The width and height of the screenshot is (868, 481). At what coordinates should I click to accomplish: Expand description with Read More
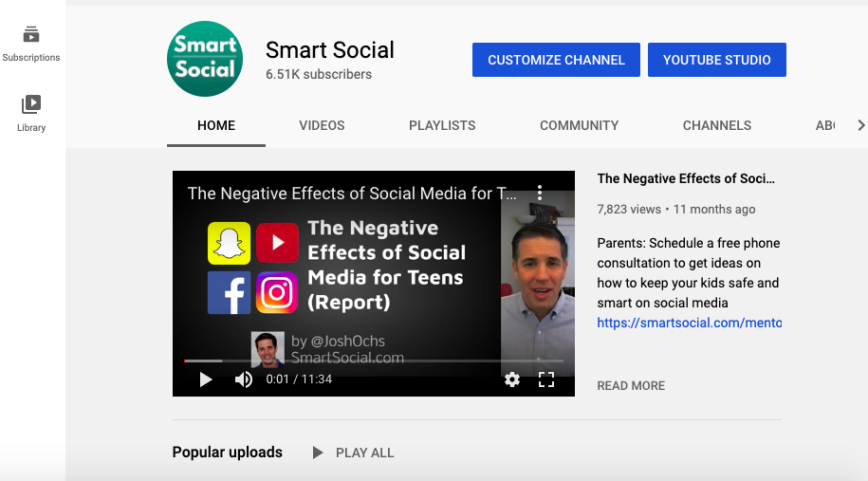pyautogui.click(x=631, y=386)
